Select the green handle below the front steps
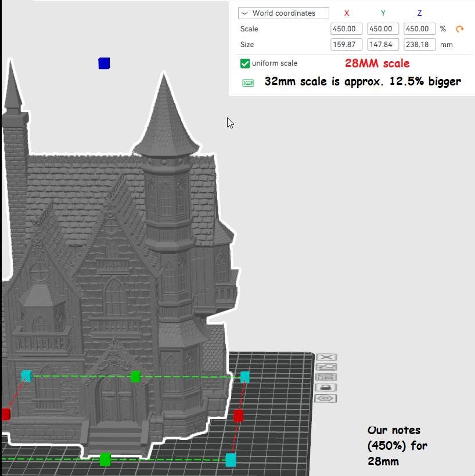475x476 pixels. click(x=105, y=459)
